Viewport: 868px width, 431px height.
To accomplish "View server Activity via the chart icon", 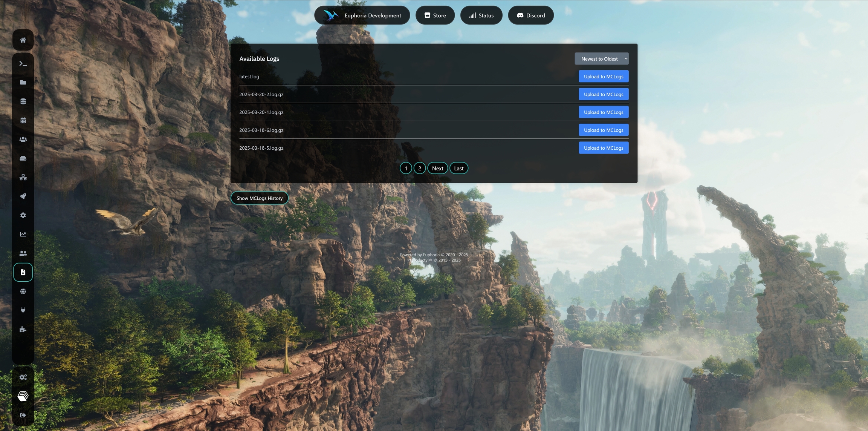I will [23, 234].
